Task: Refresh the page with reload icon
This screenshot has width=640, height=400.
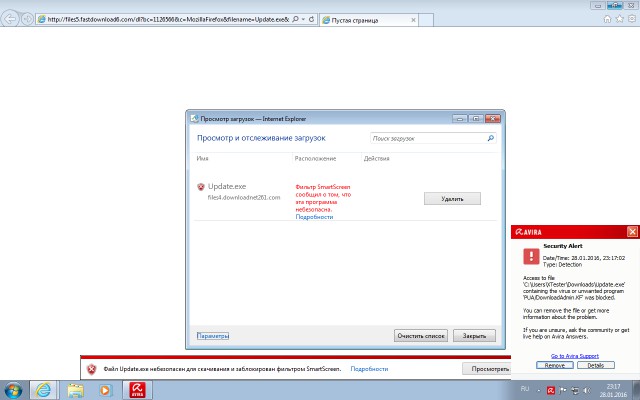Action: (x=311, y=19)
